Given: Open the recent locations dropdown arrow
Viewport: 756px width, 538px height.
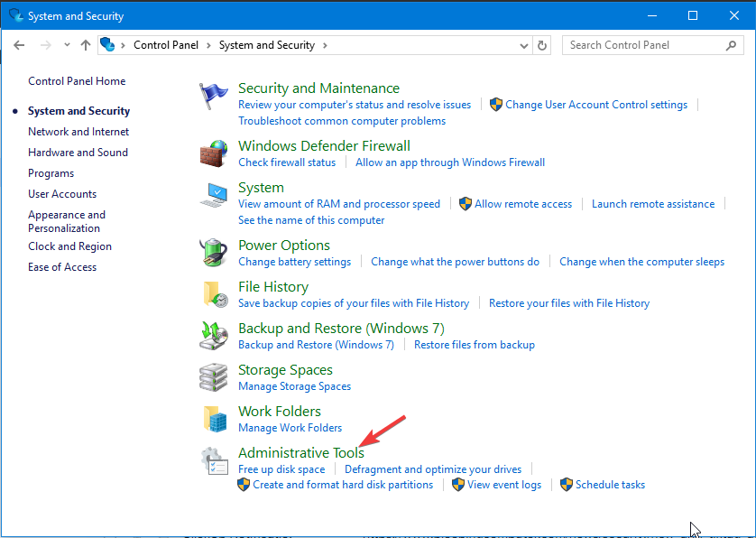Looking at the screenshot, I should (67, 45).
